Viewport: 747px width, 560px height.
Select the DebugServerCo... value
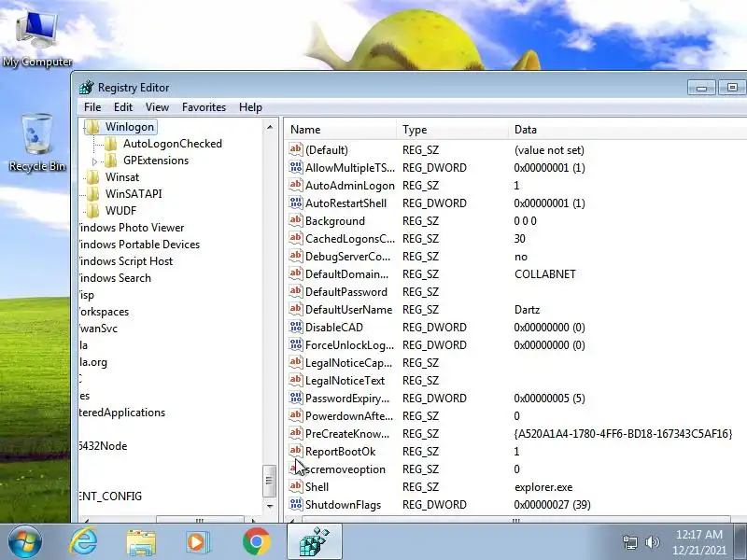(347, 256)
